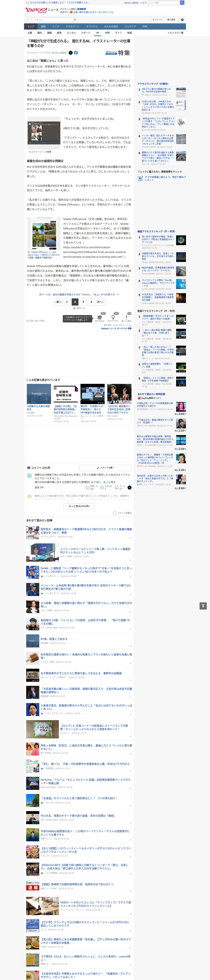Click the 共感した reaction icon on first comment
Viewport: 210px width, 980px height.
(87, 487)
